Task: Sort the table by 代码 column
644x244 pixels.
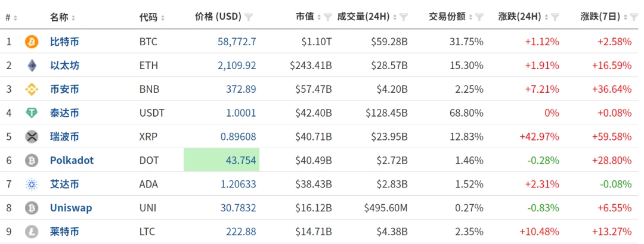Action: [x=152, y=17]
